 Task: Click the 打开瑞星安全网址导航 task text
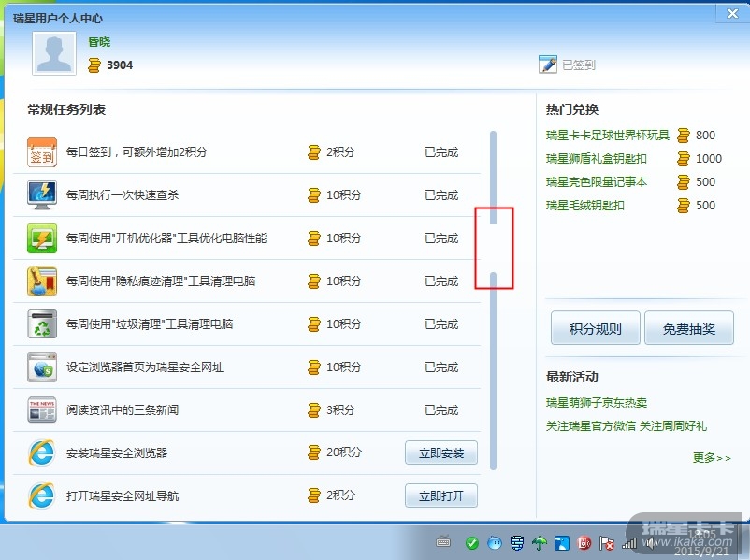pos(123,495)
